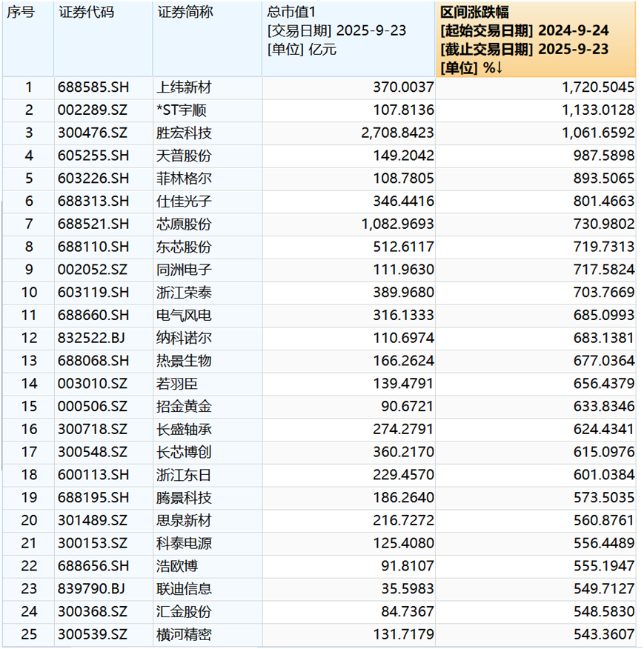This screenshot has width=644, height=649.
Task: Select stock name 仕佳光子
Action: (x=184, y=202)
